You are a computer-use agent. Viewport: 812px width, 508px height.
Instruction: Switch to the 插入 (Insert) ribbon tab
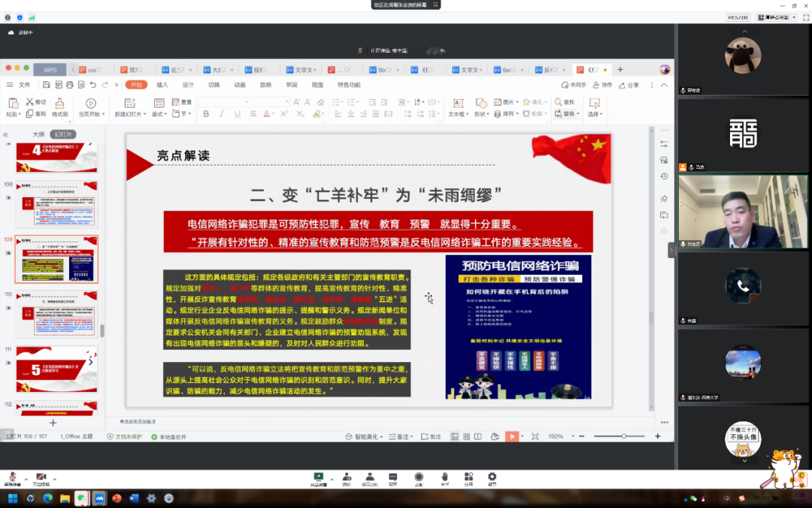[162, 85]
